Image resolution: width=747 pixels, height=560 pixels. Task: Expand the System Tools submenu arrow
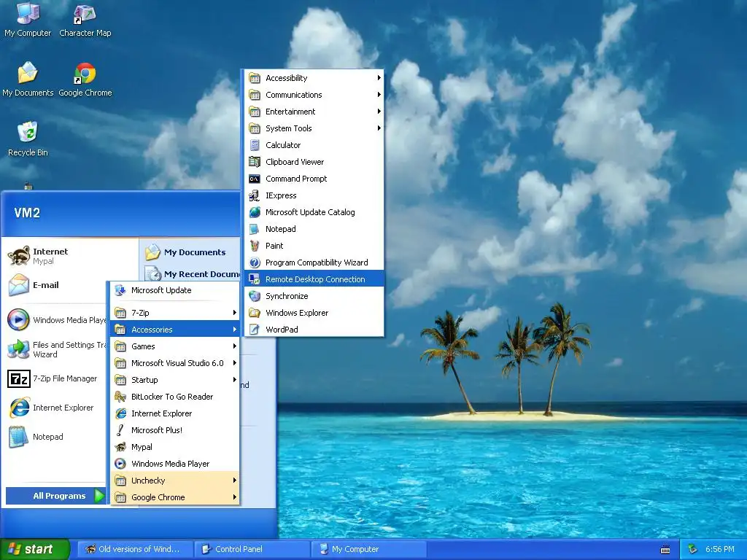coord(379,128)
